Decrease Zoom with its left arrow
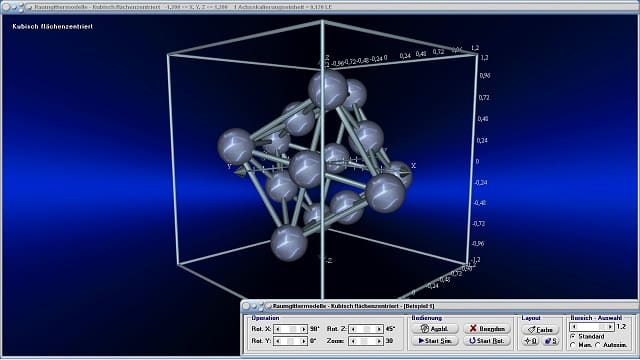Screen dimensions: 640x360 tap(353, 341)
